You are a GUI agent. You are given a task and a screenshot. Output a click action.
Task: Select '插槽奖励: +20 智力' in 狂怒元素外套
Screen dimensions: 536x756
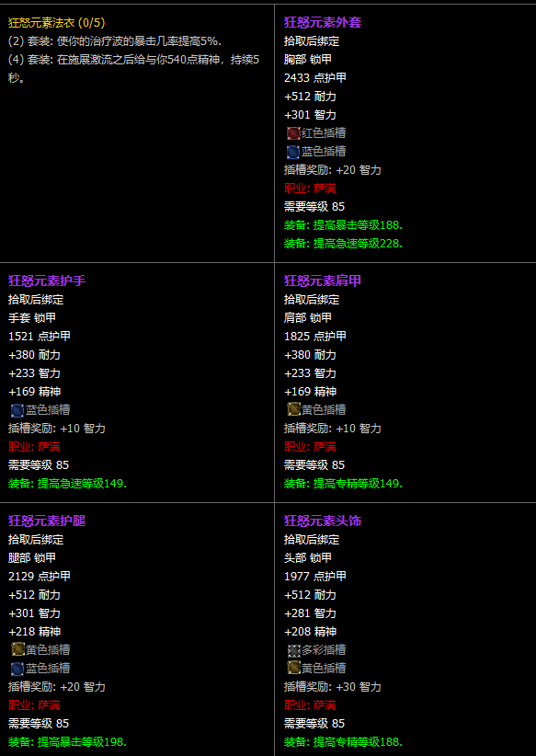[x=333, y=170]
